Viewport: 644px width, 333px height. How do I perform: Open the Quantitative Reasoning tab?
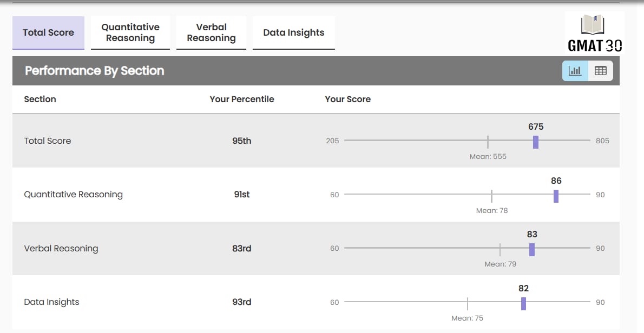tap(130, 32)
